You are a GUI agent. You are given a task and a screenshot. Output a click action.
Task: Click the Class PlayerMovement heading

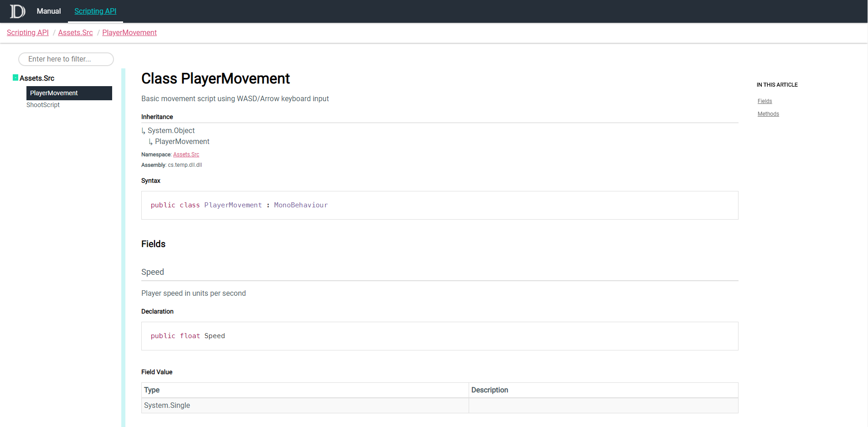point(216,78)
